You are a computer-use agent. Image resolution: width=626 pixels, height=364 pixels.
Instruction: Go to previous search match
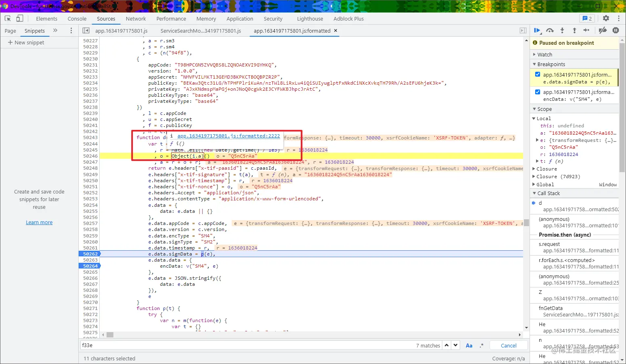446,345
